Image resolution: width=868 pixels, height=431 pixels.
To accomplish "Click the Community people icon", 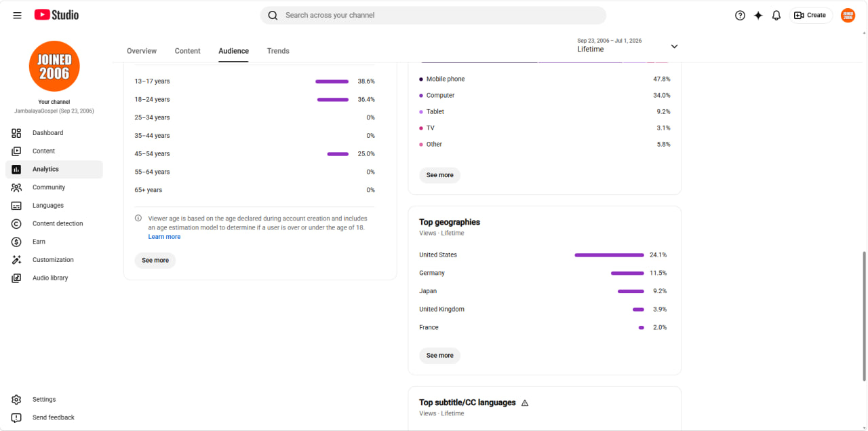I will (x=16, y=187).
